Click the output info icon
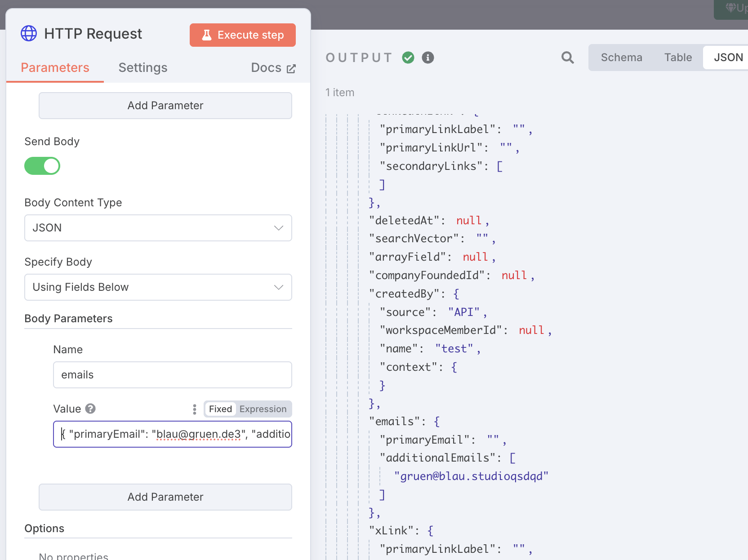 pos(428,58)
